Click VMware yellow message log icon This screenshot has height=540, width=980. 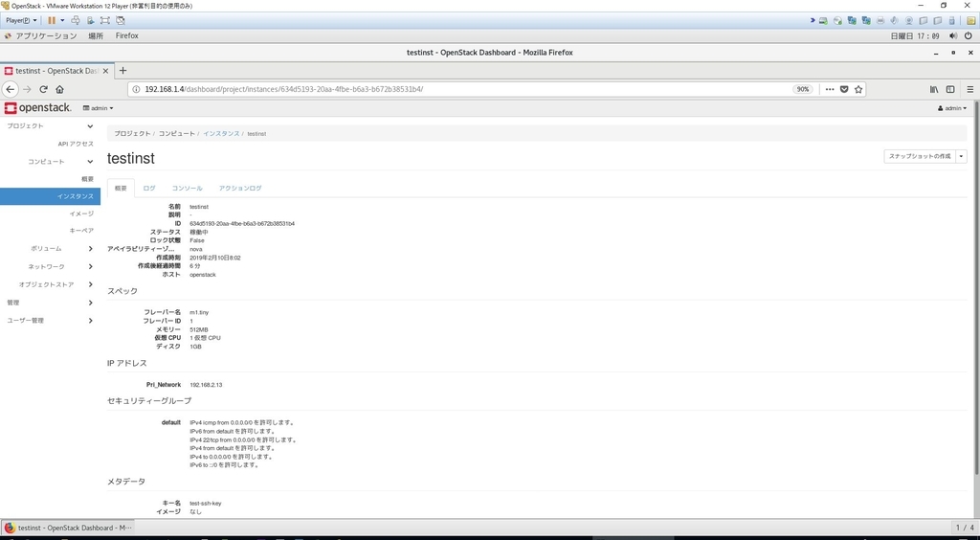[x=972, y=21]
